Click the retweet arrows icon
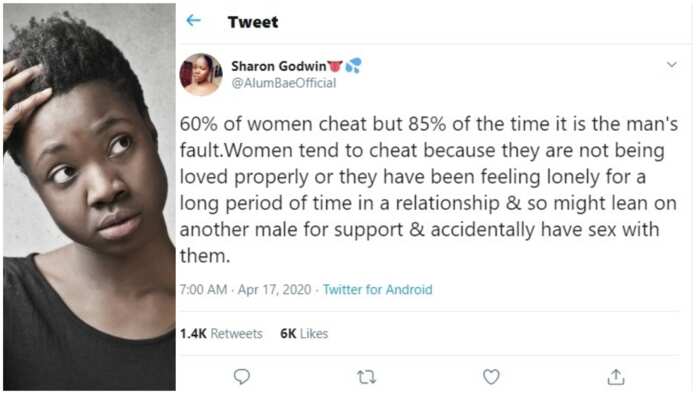 [x=367, y=377]
